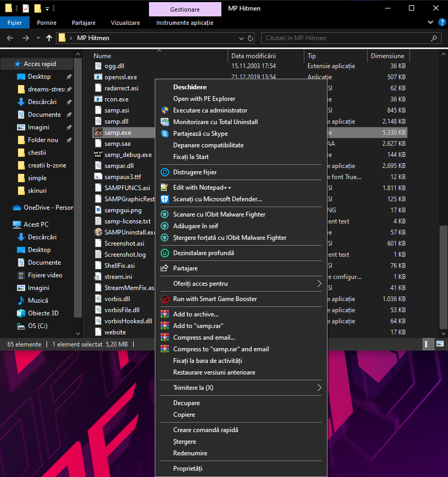Click the WinRAR icon for Add to archive
The width and height of the screenshot is (448, 477).
pyautogui.click(x=165, y=314)
